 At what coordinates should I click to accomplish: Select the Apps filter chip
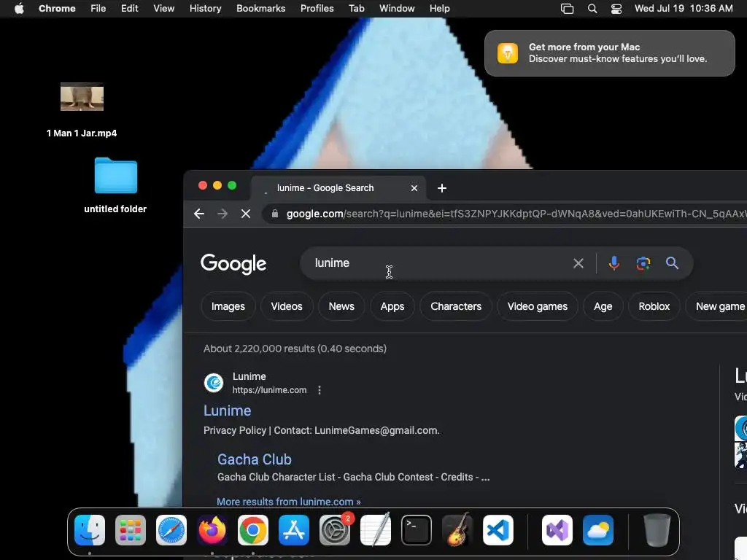pos(392,306)
